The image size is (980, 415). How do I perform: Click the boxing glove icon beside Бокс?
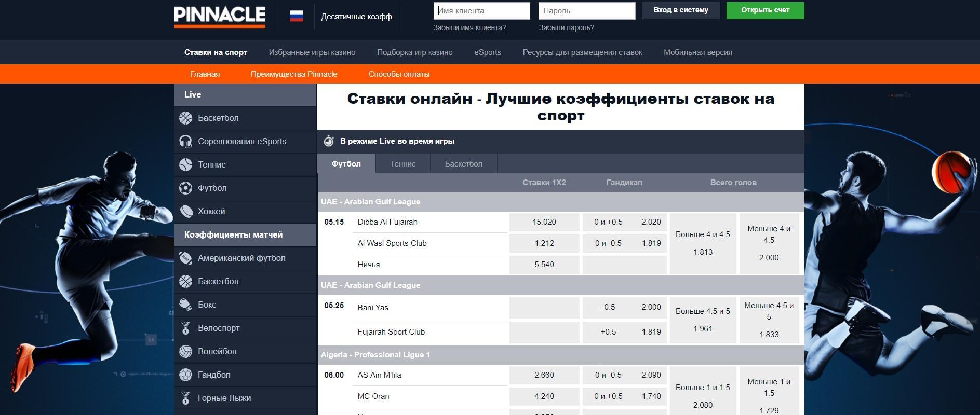(x=186, y=305)
